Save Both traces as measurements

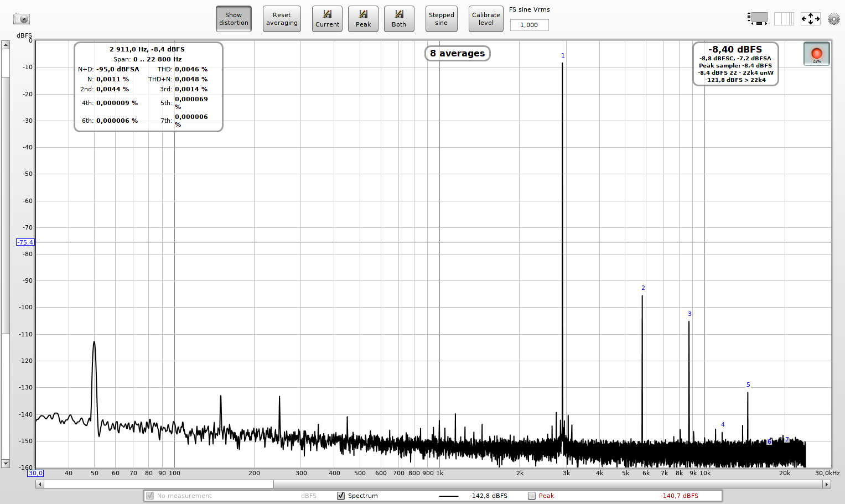pos(399,19)
